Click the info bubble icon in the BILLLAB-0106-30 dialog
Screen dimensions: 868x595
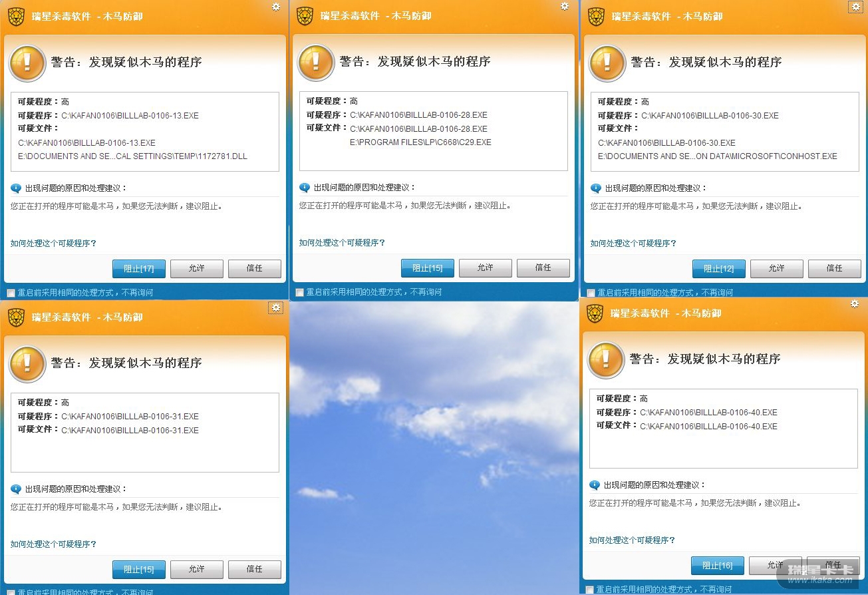point(596,188)
